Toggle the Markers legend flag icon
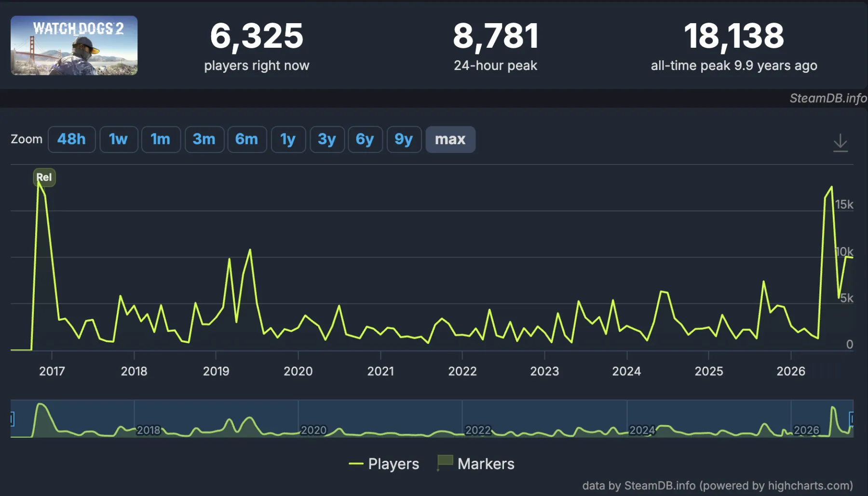This screenshot has width=868, height=496. (x=445, y=463)
